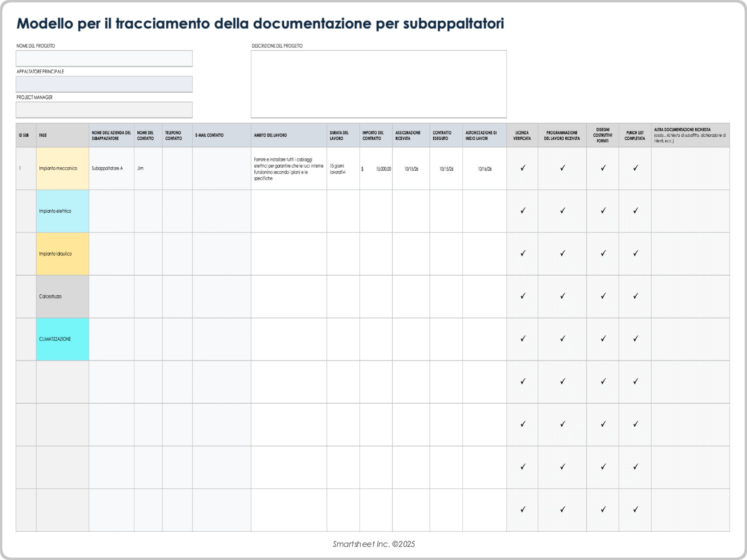Toggle Programmazione del Lavoro check for Calcestruzzo
This screenshot has width=747, height=560.
(x=562, y=296)
